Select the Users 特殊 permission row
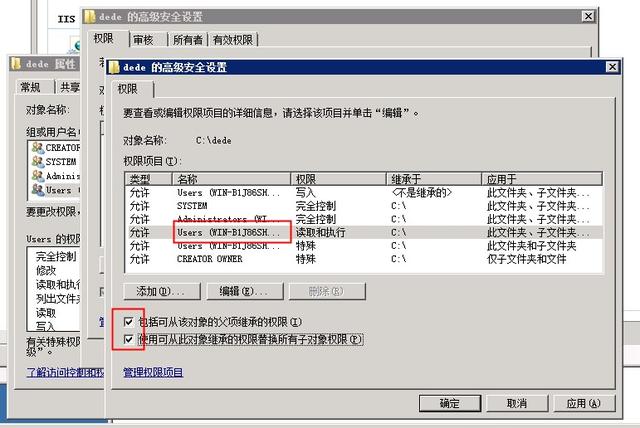 [x=363, y=246]
